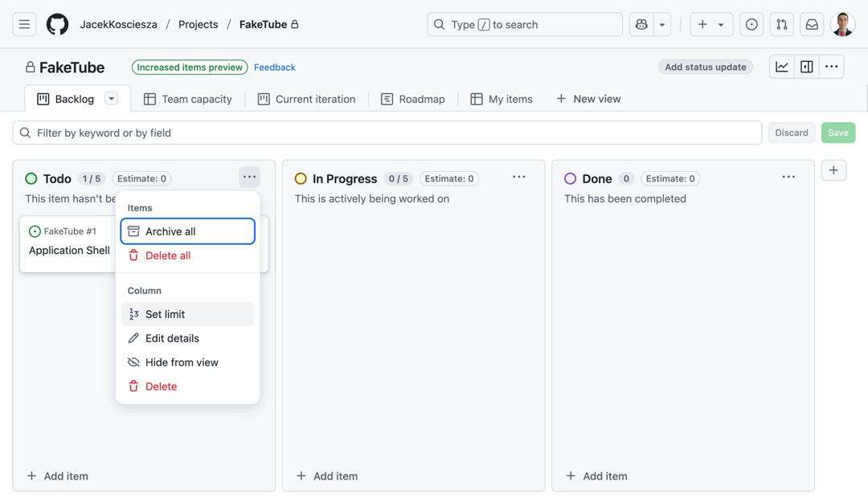Click Done column title
This screenshot has width=868, height=498.
[596, 179]
